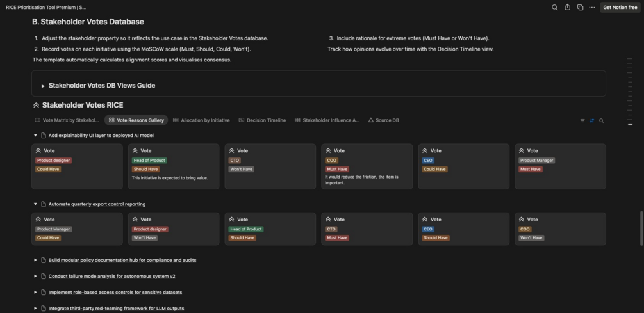The height and width of the screenshot is (313, 644).
Task: Expand the Stakeholder Votes DB Views Guide toggle
Action: 43,86
